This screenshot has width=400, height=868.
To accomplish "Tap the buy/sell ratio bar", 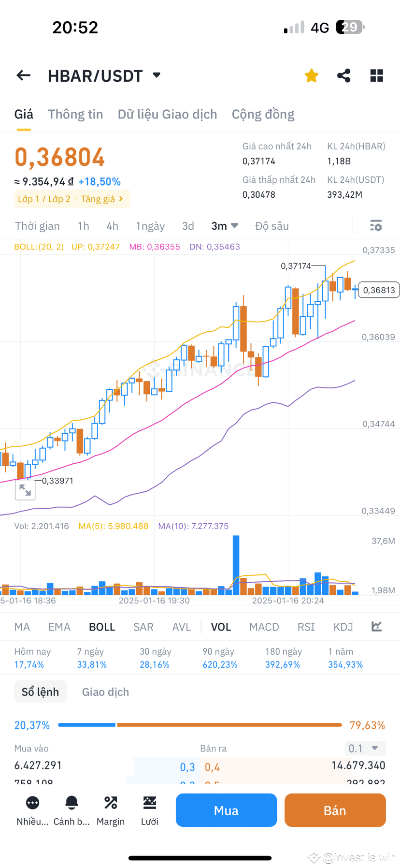I will [x=200, y=724].
